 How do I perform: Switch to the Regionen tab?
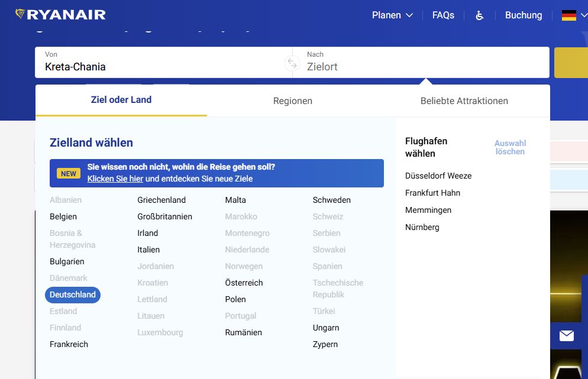292,101
